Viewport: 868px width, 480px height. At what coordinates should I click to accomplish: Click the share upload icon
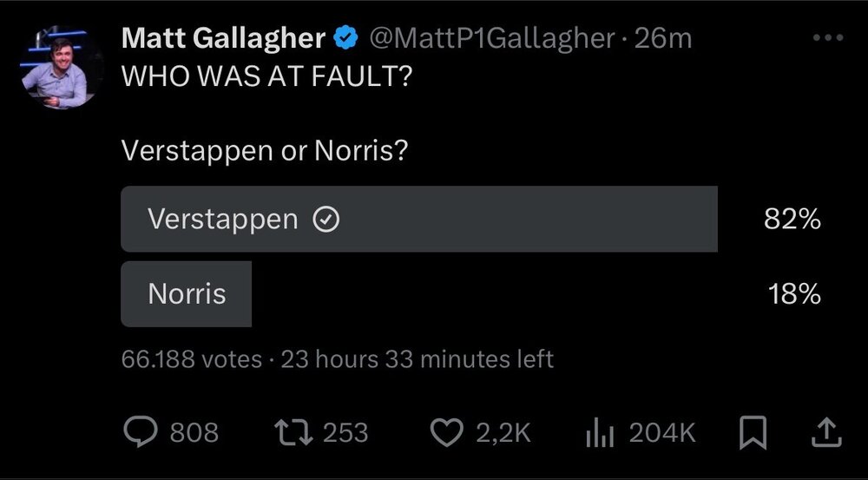pyautogui.click(x=827, y=432)
